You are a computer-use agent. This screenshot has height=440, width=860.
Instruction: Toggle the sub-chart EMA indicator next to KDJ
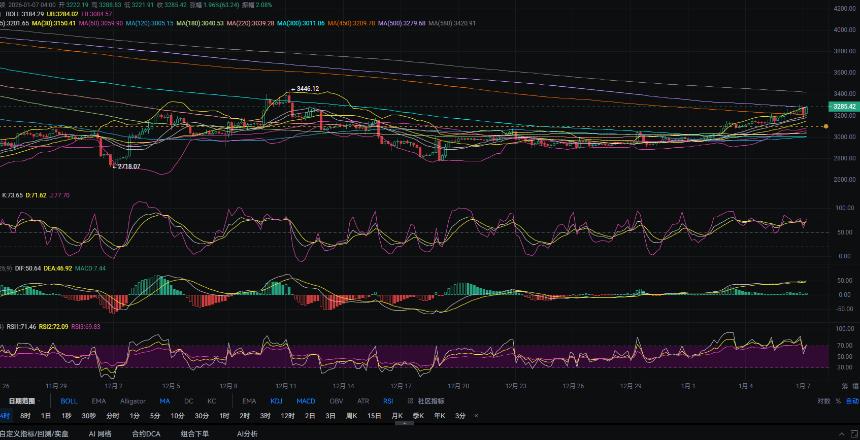click(x=249, y=401)
